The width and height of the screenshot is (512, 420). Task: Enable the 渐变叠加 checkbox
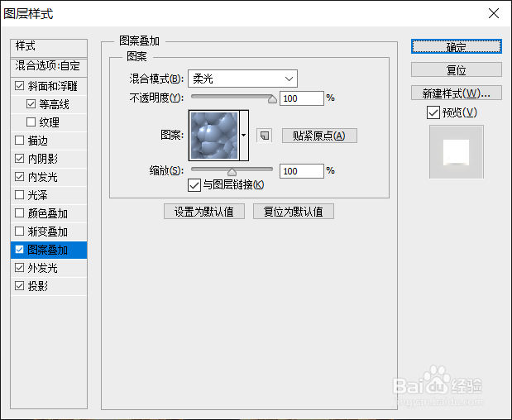19,231
